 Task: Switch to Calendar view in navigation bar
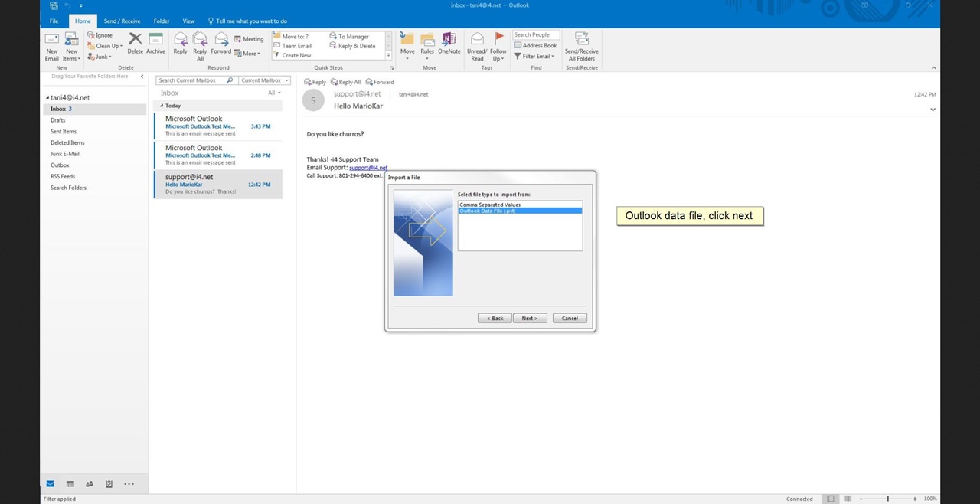(70, 484)
